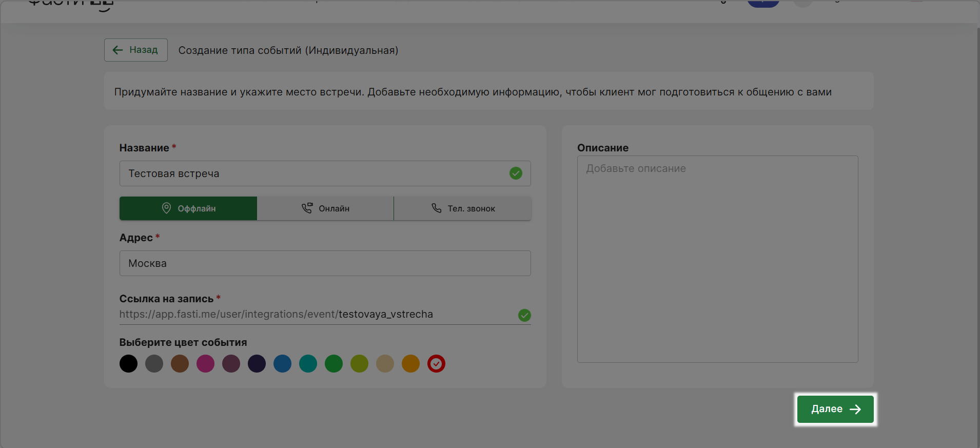This screenshot has width=980, height=448.
Task: Click the selected red color swatch
Action: [x=436, y=364]
